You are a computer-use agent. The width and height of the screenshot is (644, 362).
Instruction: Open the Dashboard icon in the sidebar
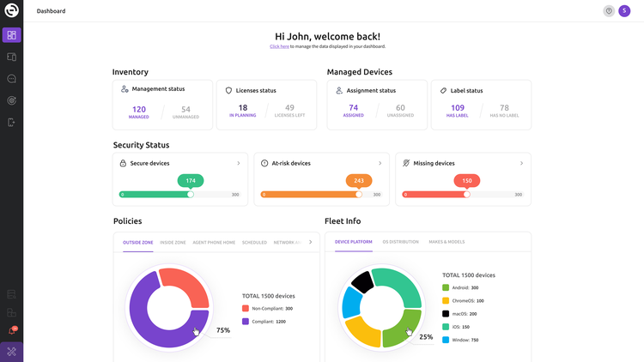11,35
